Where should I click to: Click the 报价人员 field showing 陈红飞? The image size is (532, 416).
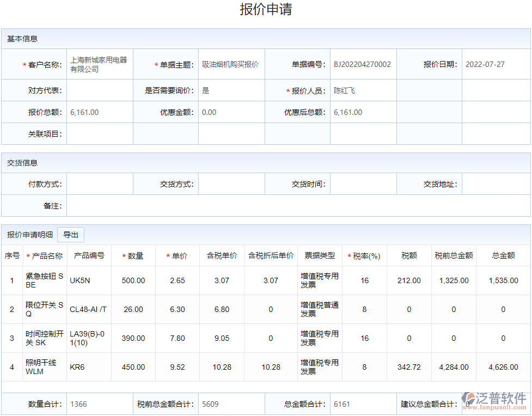pyautogui.click(x=363, y=90)
